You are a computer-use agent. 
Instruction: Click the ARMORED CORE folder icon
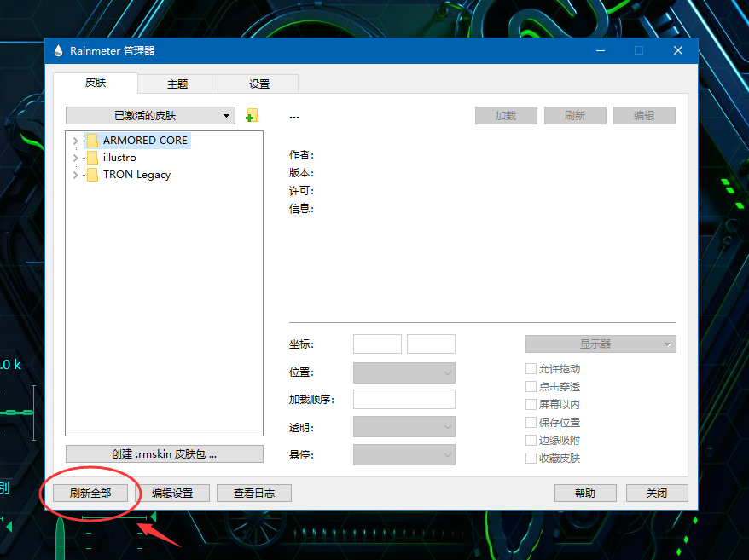(x=91, y=141)
